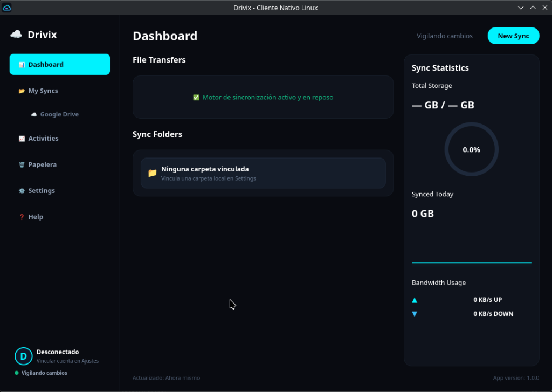Minimize the Drivix window
Viewport: 552px width, 392px height.
pos(521,8)
